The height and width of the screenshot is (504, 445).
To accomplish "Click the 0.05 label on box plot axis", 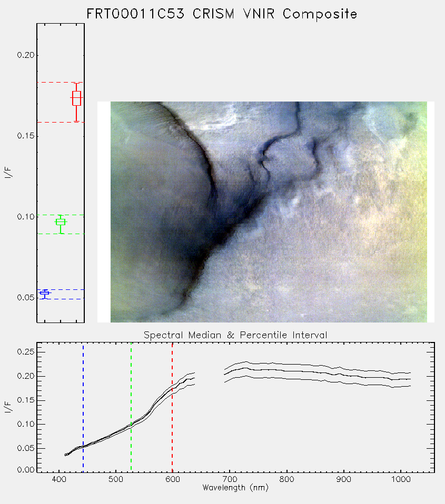I will tap(25, 297).
